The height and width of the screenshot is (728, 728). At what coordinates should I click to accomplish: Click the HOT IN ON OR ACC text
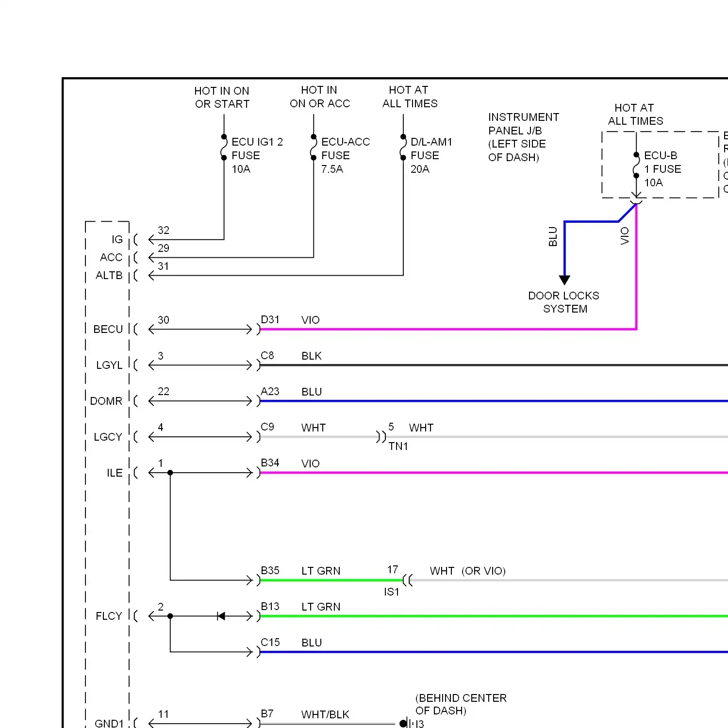pyautogui.click(x=320, y=97)
